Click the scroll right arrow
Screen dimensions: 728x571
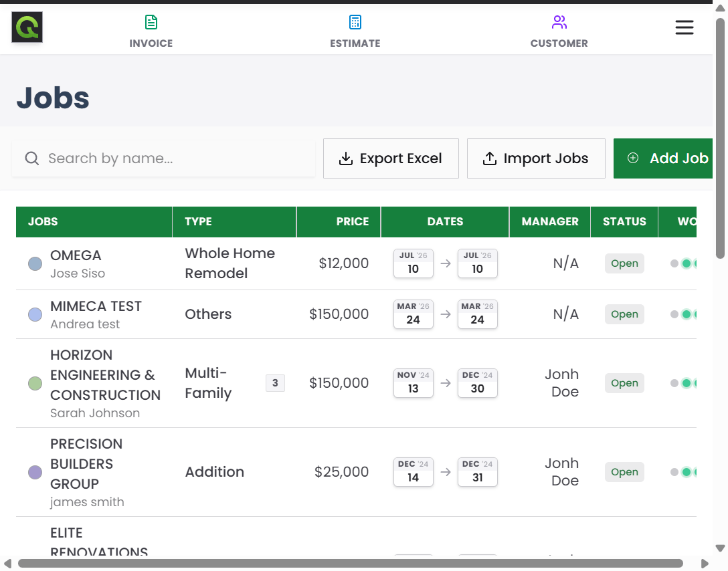tap(705, 564)
